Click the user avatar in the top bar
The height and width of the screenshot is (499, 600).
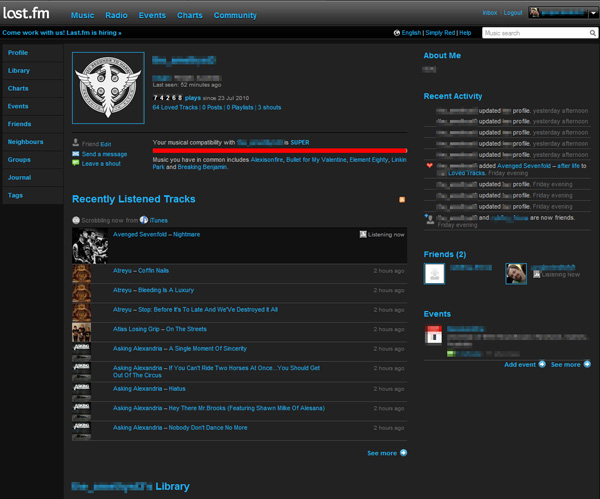[x=535, y=13]
